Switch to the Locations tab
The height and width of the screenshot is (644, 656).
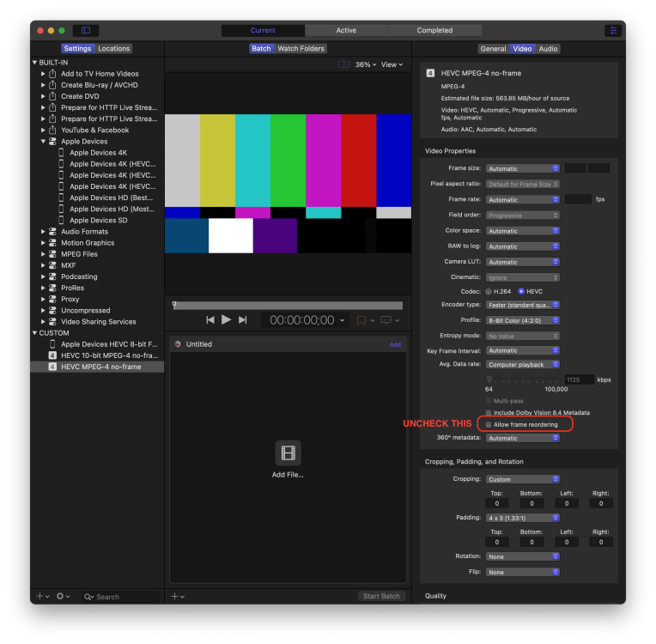114,49
